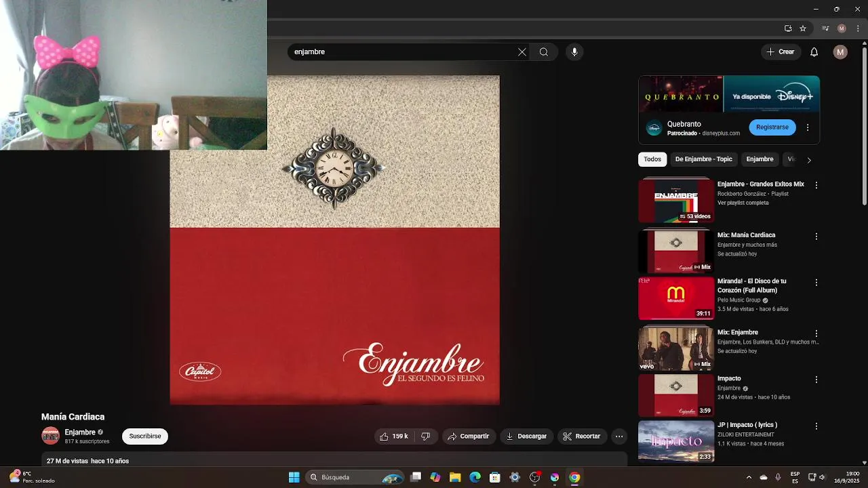Viewport: 868px width, 488px height.
Task: Open the Mix: Manía Cardiaca thumbnail
Action: (676, 251)
